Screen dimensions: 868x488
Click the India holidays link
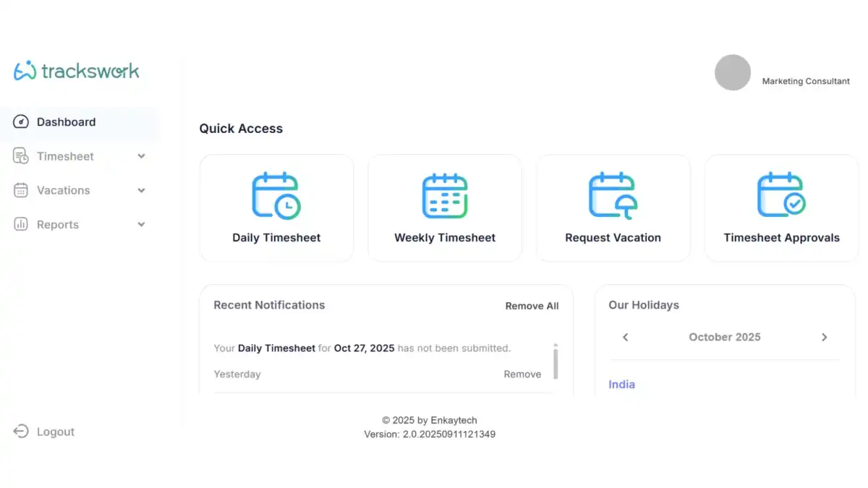[x=621, y=384]
